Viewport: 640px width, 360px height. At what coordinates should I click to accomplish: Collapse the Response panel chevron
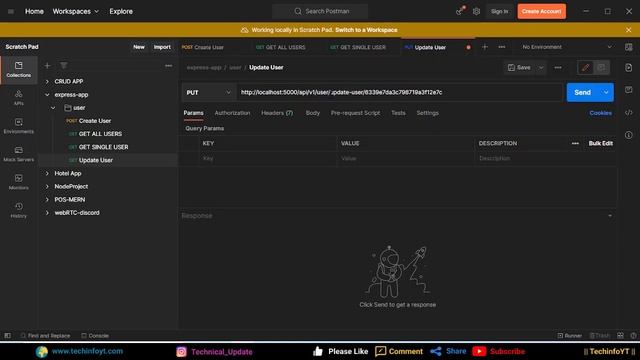point(610,216)
